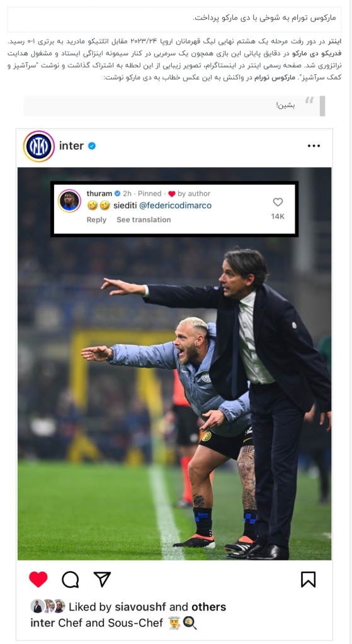Like thuram's comment with heart outline
The height and width of the screenshot is (644, 352).
(278, 202)
